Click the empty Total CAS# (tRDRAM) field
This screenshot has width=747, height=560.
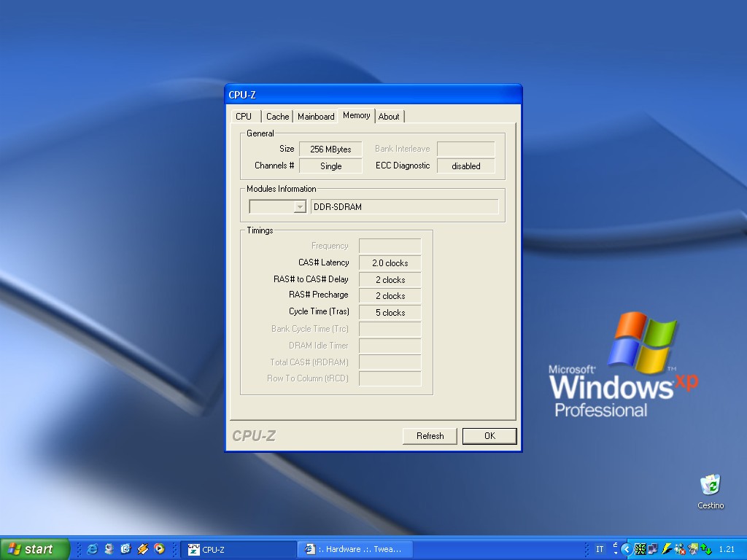[390, 362]
